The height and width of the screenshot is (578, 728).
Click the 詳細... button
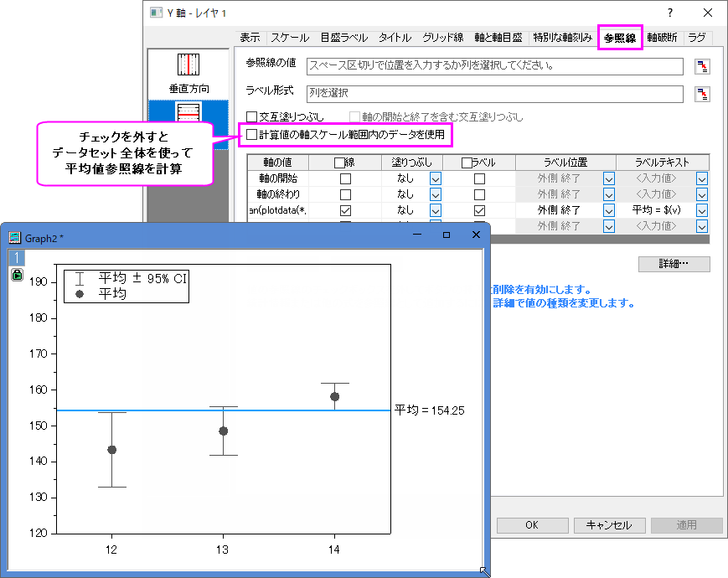pyautogui.click(x=674, y=264)
